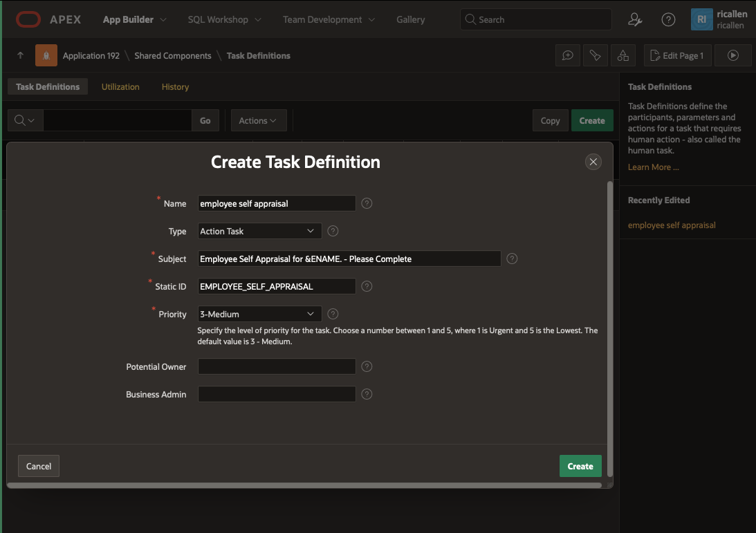Switch to the Utilization tab

coord(120,87)
